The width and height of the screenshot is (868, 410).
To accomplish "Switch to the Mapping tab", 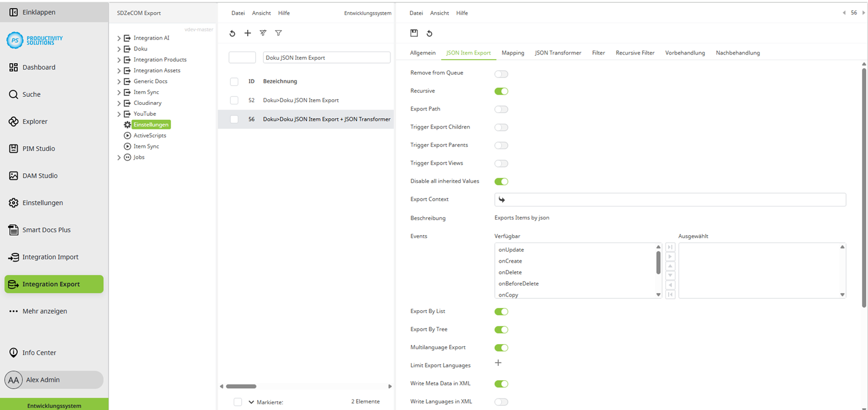I will click(513, 52).
